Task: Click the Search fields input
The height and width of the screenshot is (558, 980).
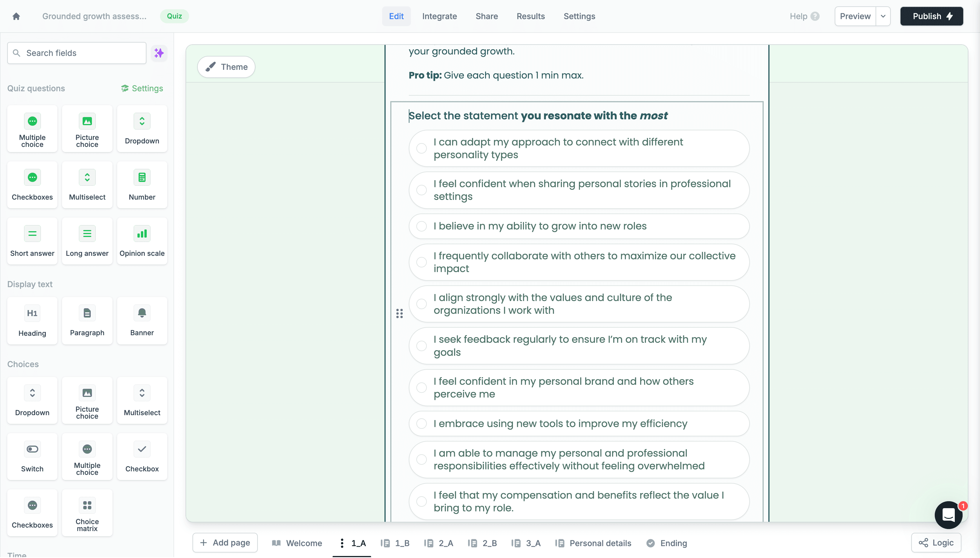Action: [x=77, y=53]
